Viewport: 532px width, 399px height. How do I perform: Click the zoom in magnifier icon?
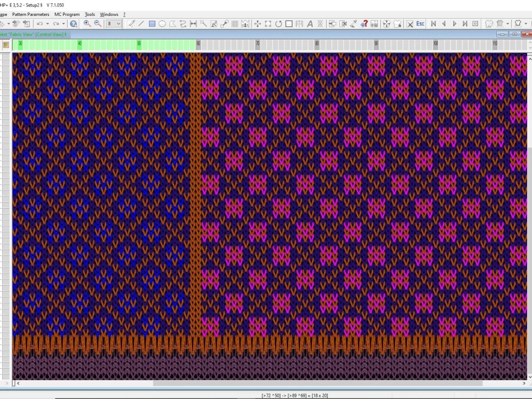coord(86,23)
